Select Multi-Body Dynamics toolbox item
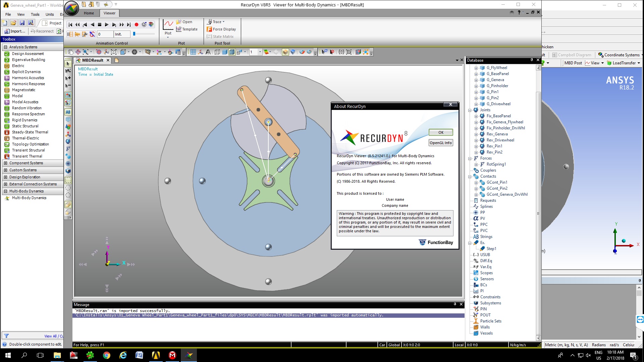 coord(29,198)
